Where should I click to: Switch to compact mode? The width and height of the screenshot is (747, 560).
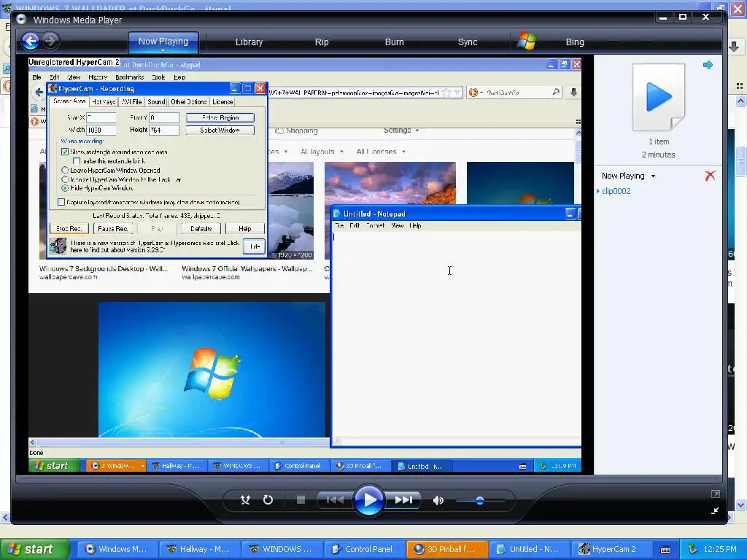coord(715,511)
